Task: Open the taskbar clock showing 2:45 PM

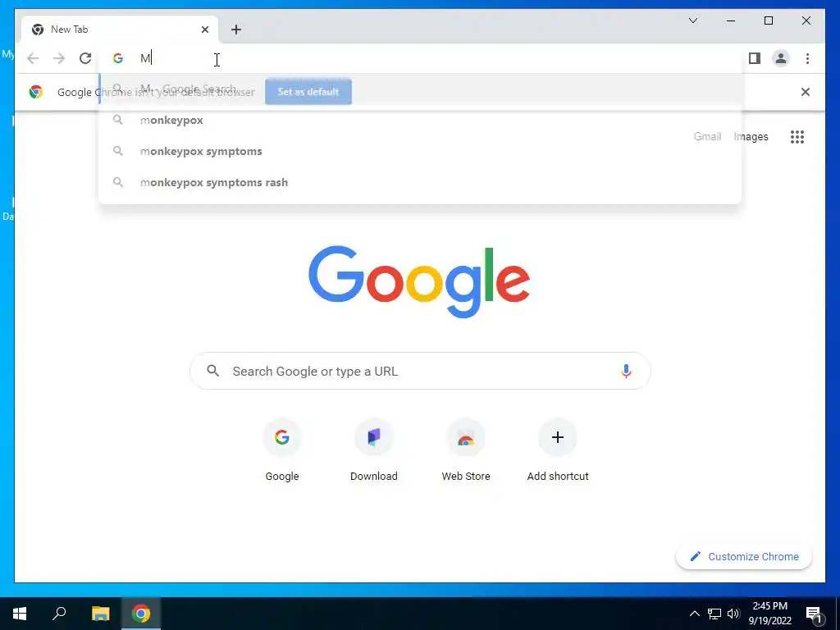Action: 769,614
